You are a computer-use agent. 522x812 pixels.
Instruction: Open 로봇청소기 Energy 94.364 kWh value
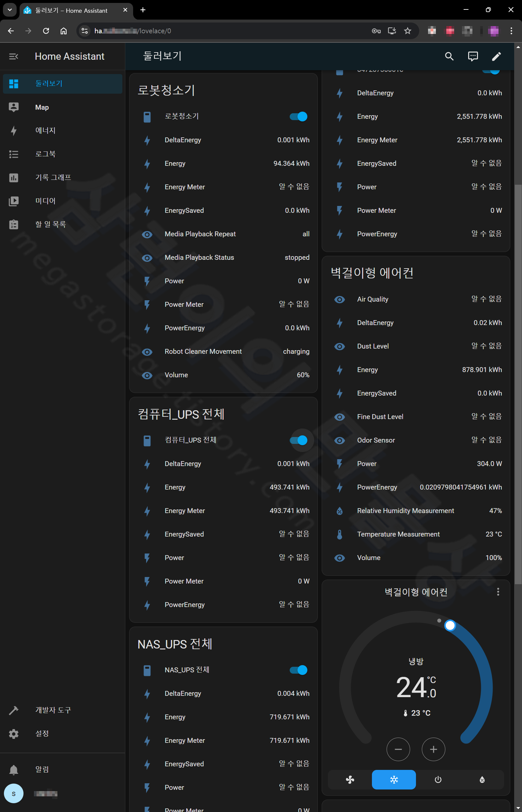pos(292,164)
